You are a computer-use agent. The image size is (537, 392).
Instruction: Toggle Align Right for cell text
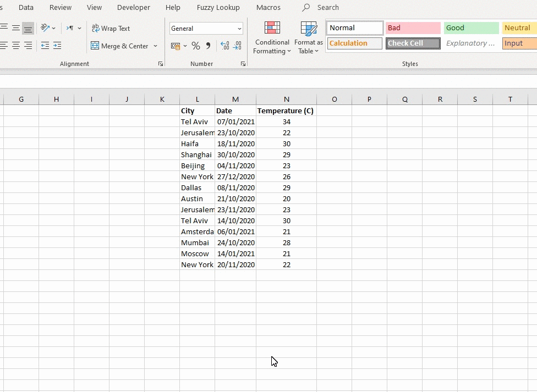click(x=28, y=46)
